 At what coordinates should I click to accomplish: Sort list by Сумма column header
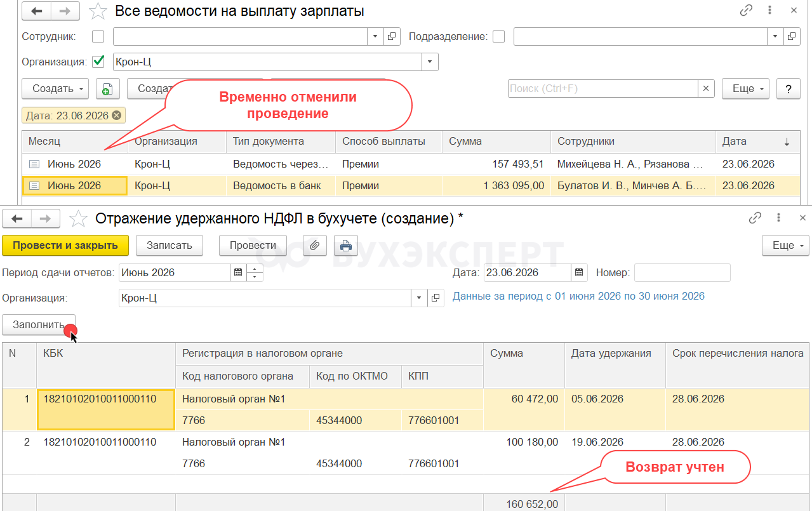click(x=496, y=142)
